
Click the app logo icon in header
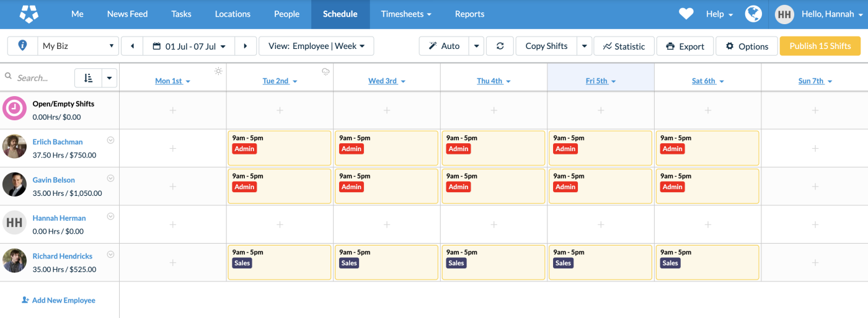click(x=29, y=14)
